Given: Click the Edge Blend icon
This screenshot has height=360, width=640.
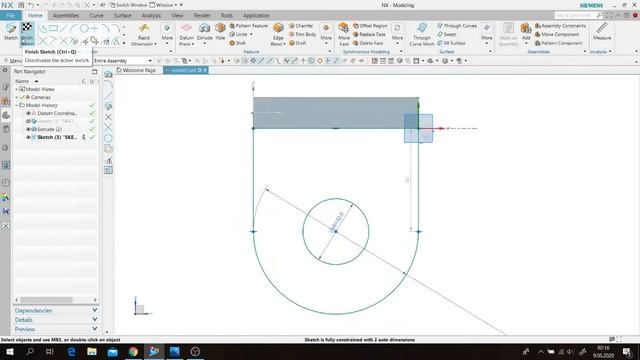Looking at the screenshot, I should 278,28.
